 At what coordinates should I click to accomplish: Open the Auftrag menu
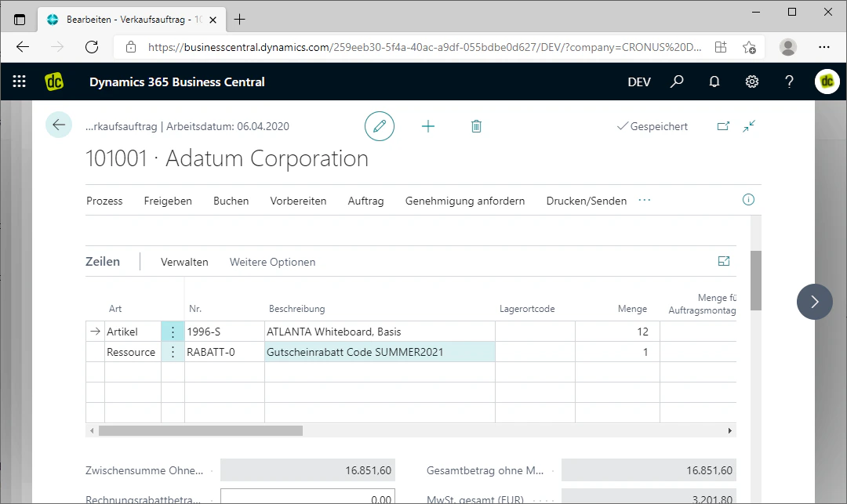[365, 201]
